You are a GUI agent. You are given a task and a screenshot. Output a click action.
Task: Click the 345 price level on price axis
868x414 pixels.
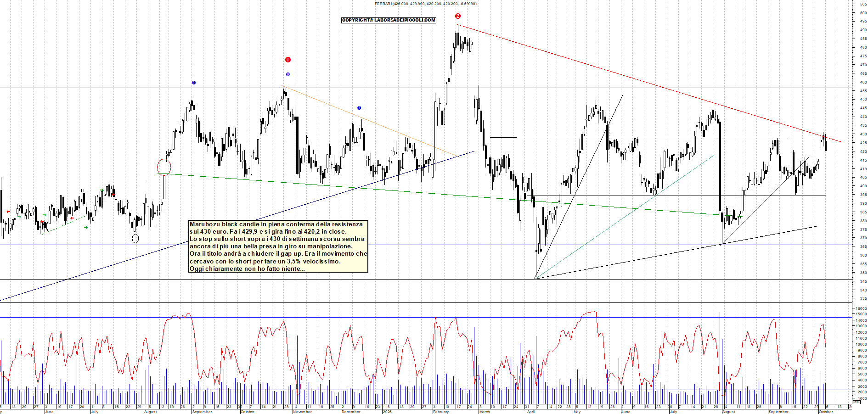863,281
